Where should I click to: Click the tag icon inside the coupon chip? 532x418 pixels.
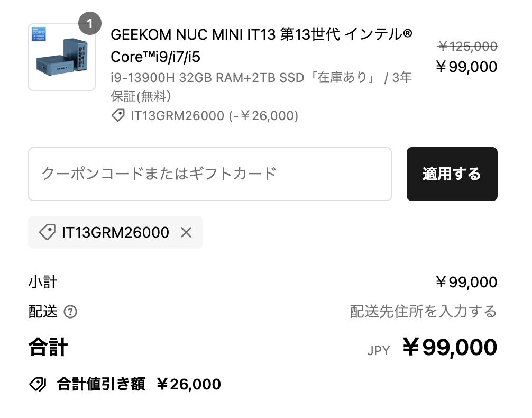pyautogui.click(x=47, y=232)
